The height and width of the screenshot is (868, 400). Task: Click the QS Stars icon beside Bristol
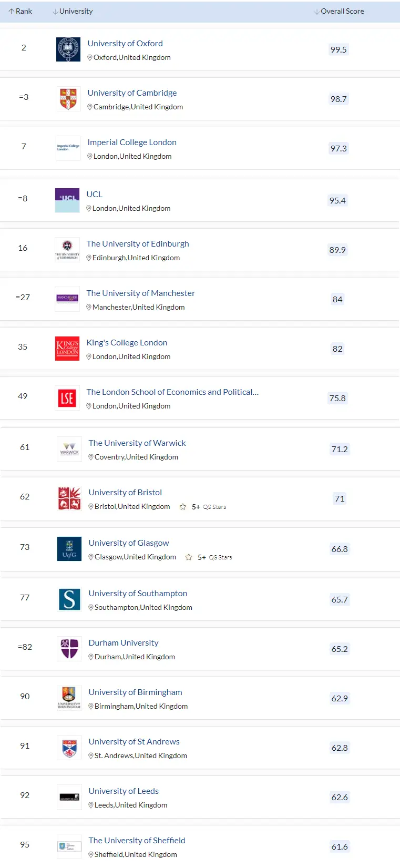click(183, 507)
